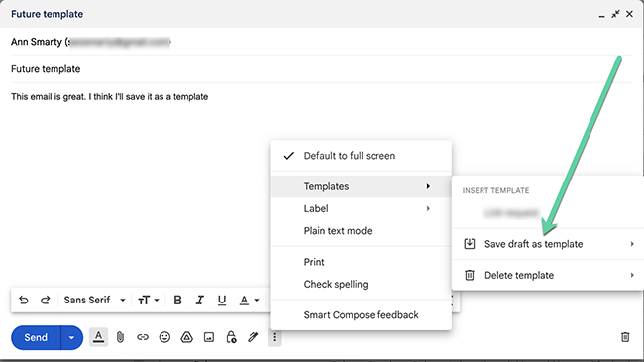The image size is (644, 362).
Task: Click the save-draft download icon
Action: coord(470,244)
